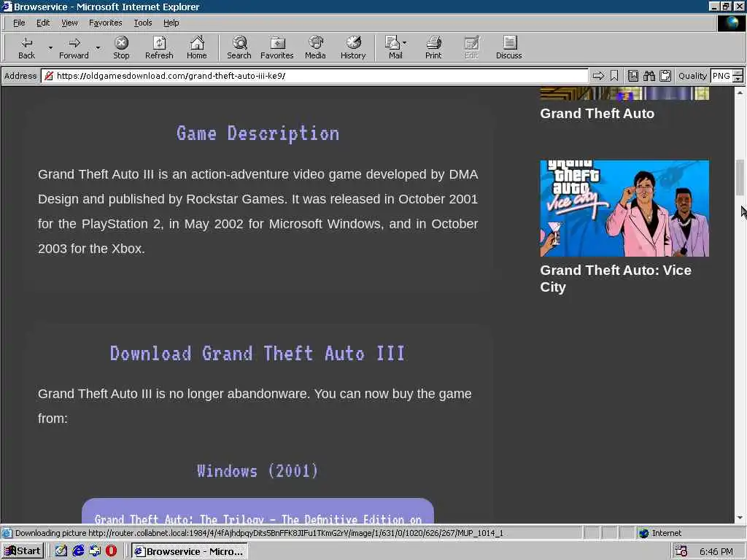Open the Back history dropdown arrow
The height and width of the screenshot is (560, 747).
[x=50, y=48]
